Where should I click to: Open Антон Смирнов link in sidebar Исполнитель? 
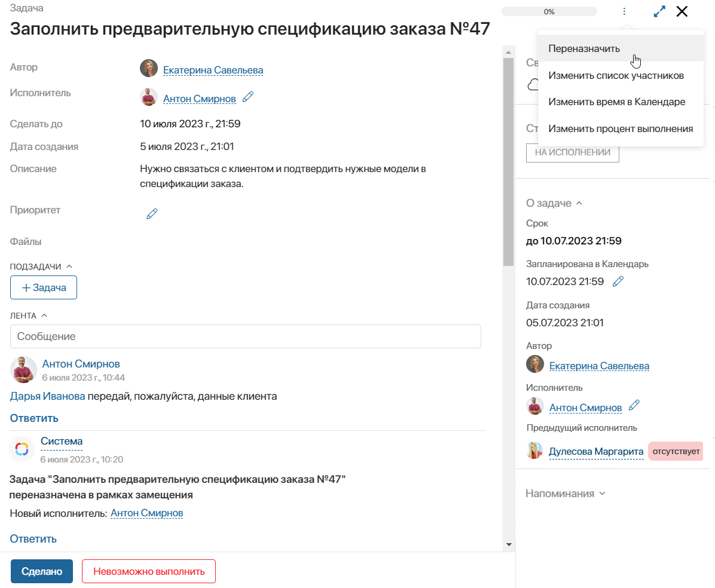click(585, 408)
